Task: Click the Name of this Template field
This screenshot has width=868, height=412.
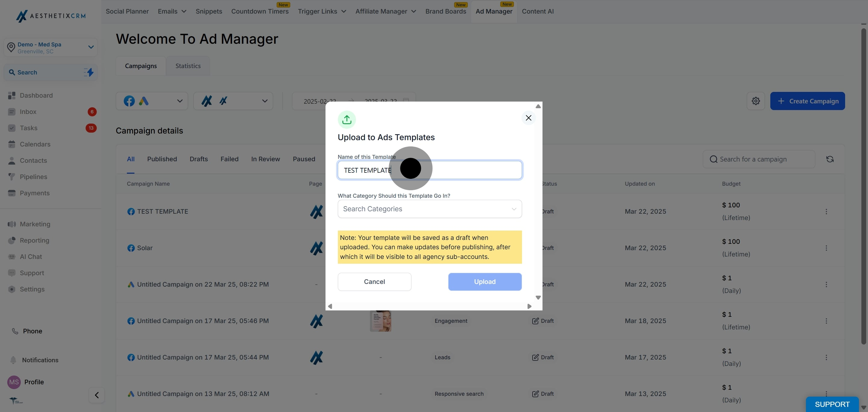Action: (429, 170)
